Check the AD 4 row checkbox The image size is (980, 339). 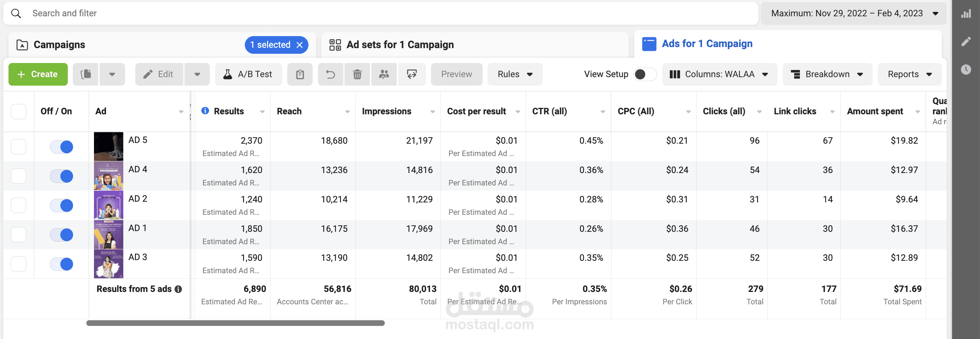[x=19, y=176]
